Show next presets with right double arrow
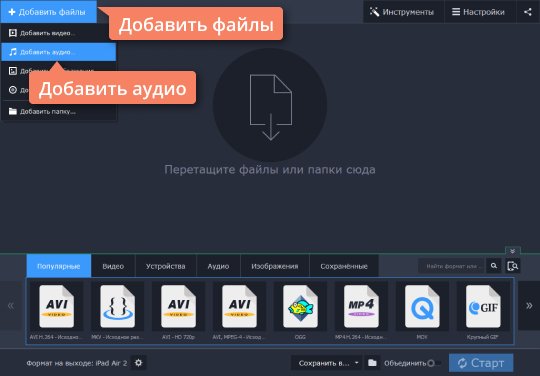540x376 pixels. (x=529, y=306)
